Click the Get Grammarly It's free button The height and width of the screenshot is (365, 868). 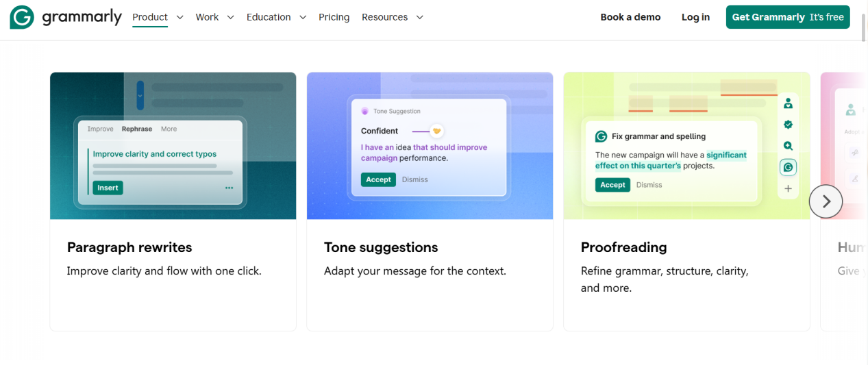(x=788, y=17)
